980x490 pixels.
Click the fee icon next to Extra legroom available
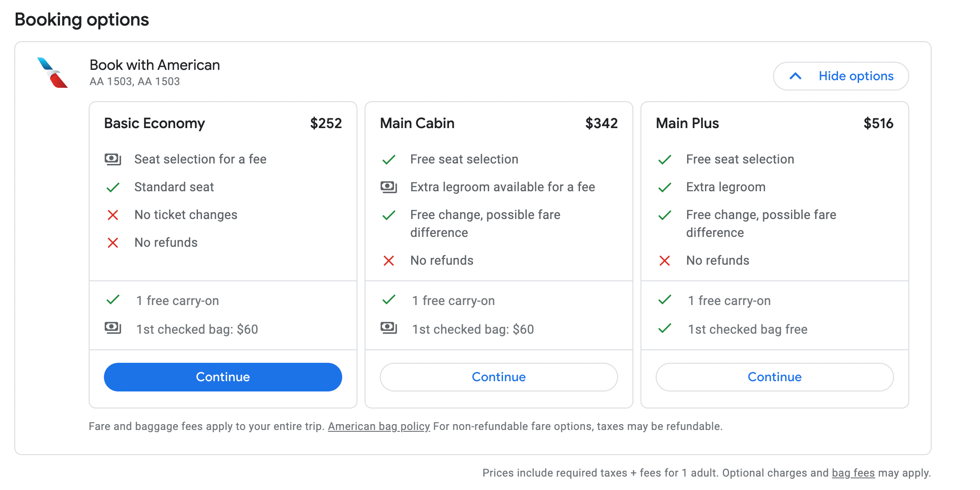389,187
